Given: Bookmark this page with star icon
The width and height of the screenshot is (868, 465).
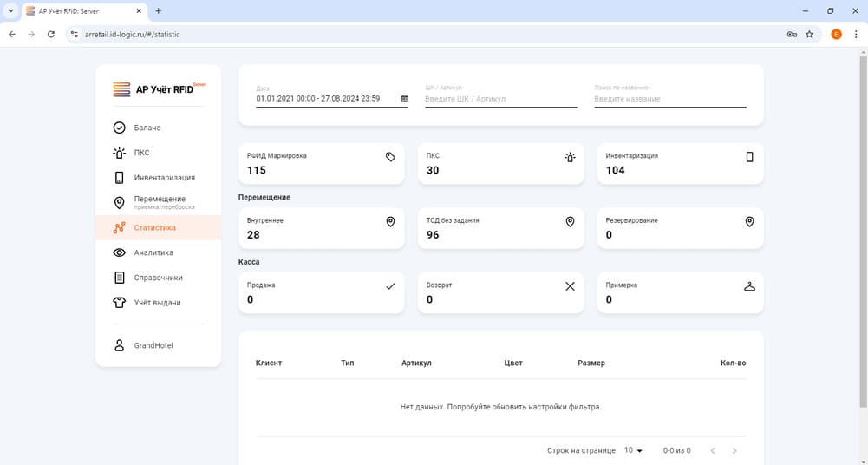Looking at the screenshot, I should (x=809, y=34).
